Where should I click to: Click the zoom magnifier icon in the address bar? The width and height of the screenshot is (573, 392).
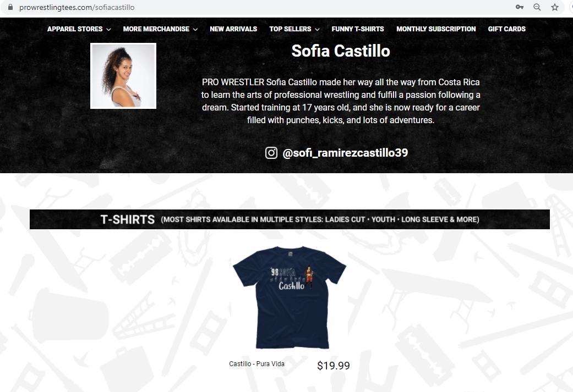537,7
